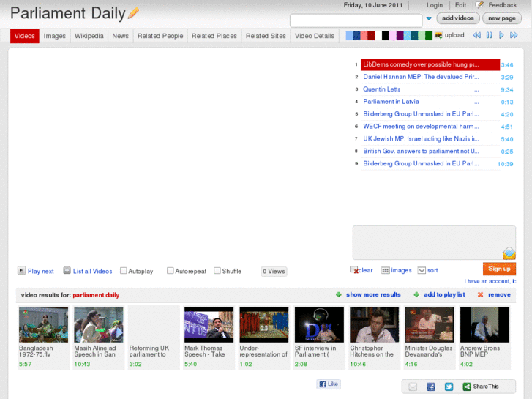
Task: Click the rewind playback icon
Action: pos(476,35)
